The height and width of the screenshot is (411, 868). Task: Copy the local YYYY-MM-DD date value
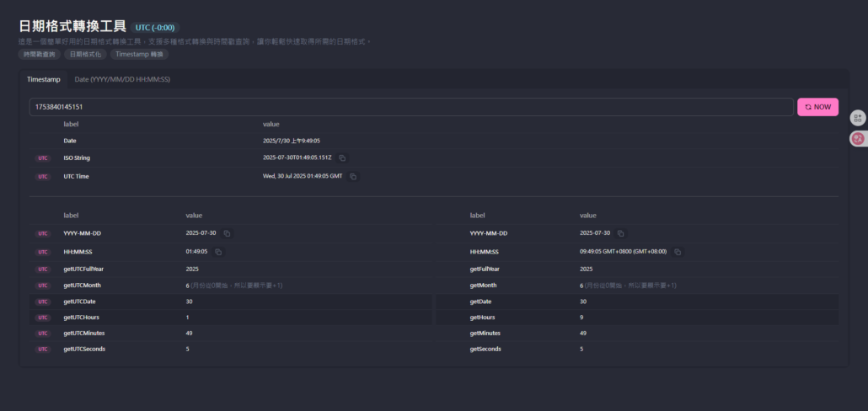pos(621,233)
